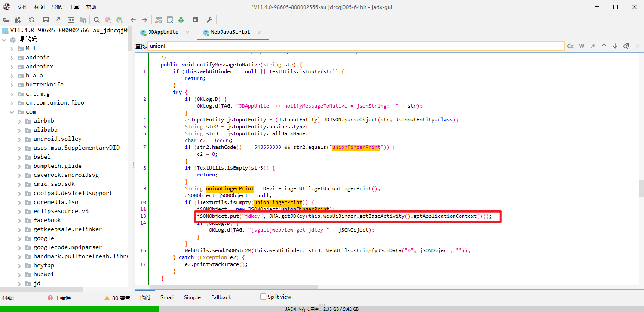The image size is (644, 312).
Task: Expand the alibaba package node
Action: [x=20, y=130]
